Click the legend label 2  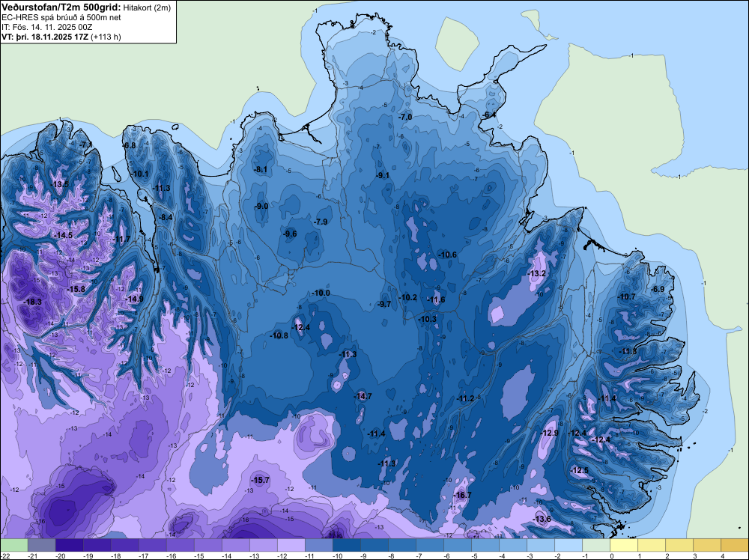coord(667,556)
